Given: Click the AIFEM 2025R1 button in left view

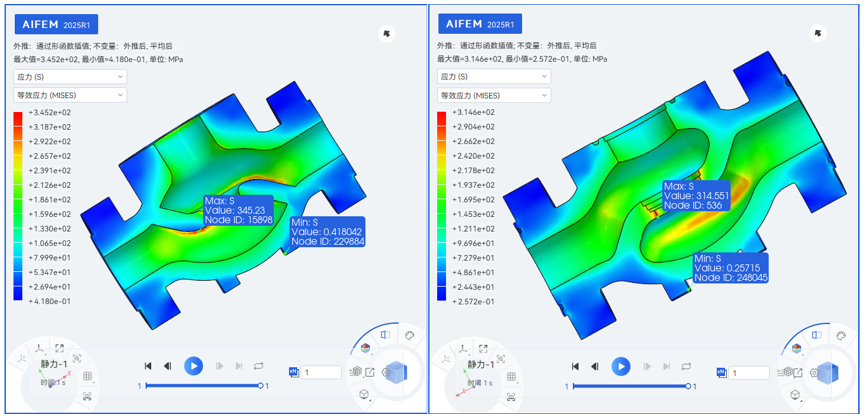Looking at the screenshot, I should (56, 24).
